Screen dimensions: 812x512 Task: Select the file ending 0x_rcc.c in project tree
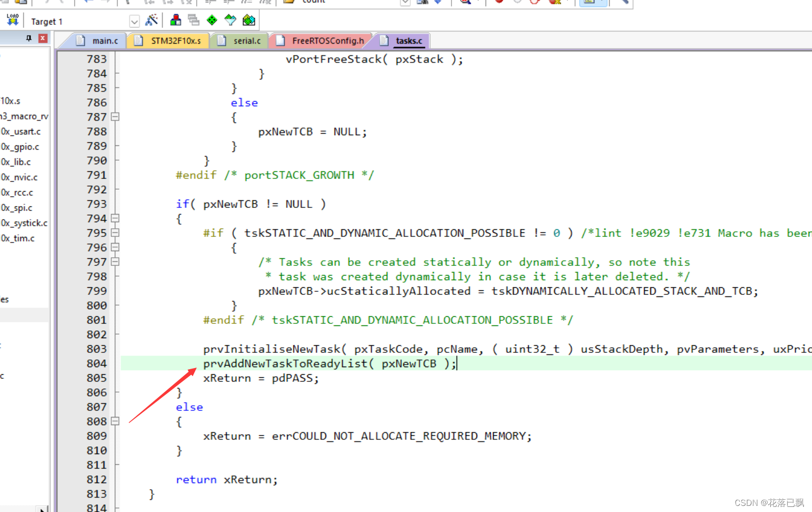click(17, 193)
